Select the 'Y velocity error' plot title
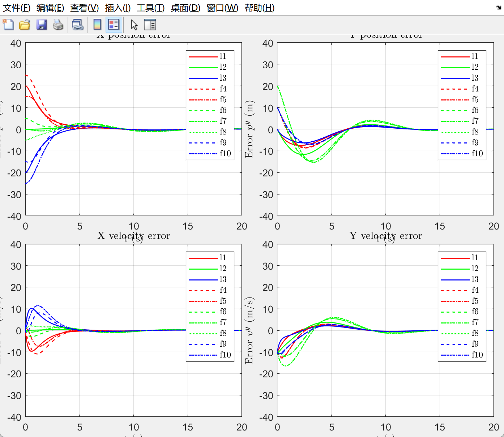Screen dimensions: 504x437 tap(386, 236)
